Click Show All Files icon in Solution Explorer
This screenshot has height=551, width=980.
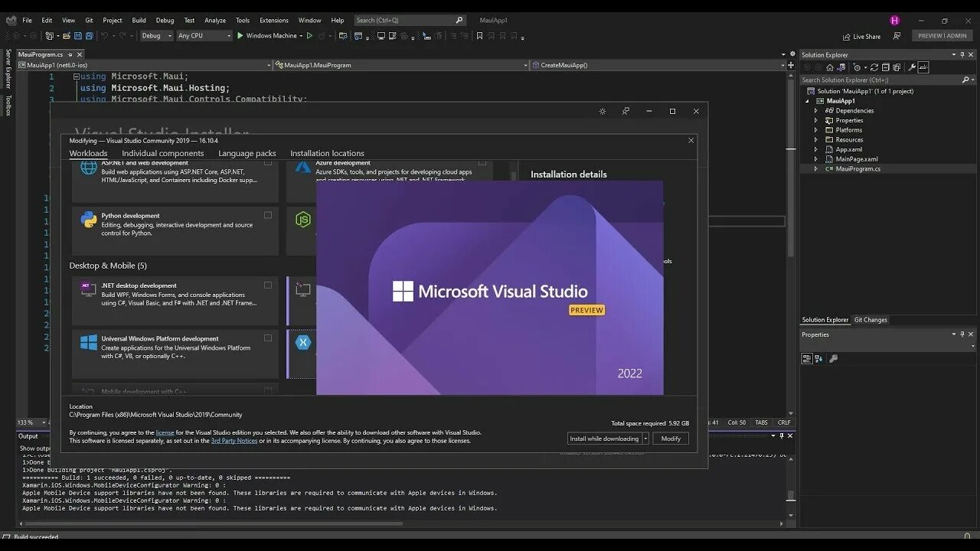click(897, 67)
